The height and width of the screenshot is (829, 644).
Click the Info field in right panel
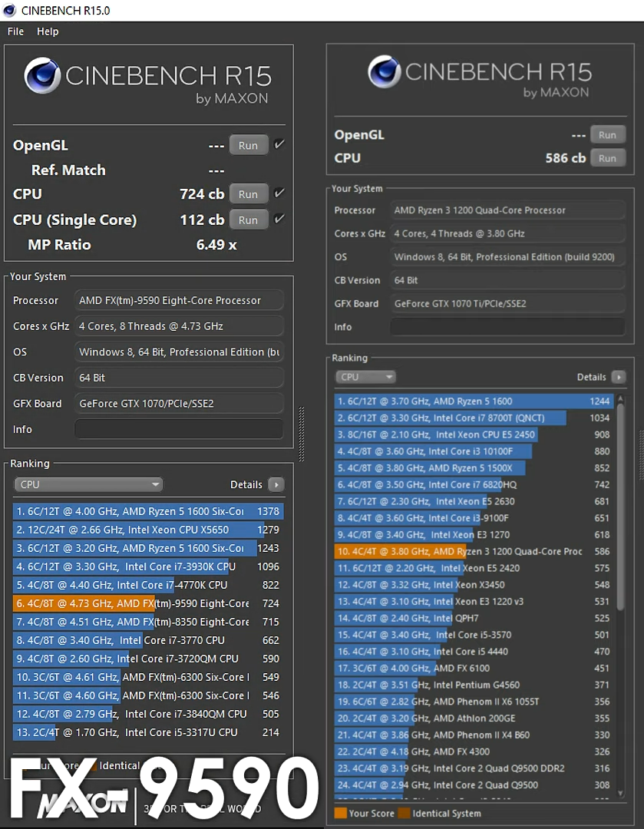[x=507, y=327]
